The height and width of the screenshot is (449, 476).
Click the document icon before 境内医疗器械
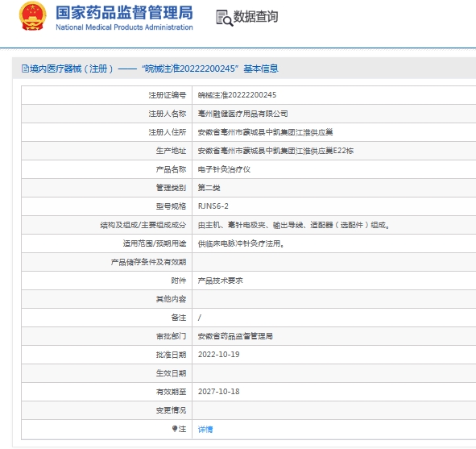25,69
